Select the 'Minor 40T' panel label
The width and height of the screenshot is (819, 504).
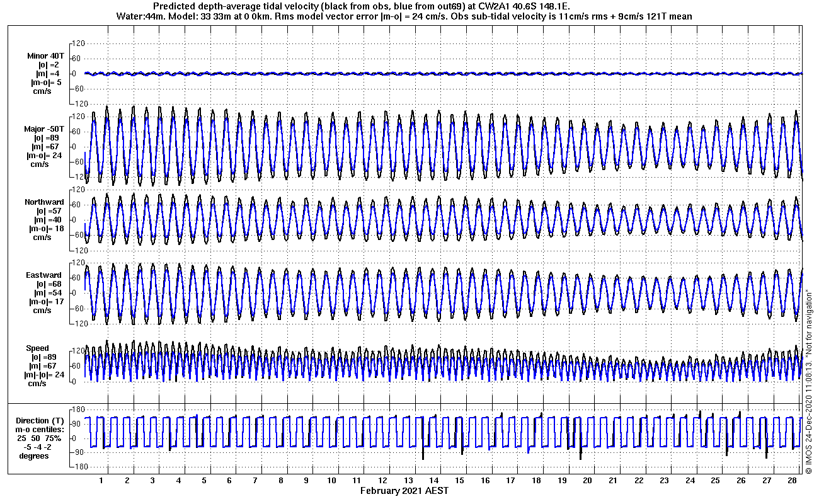pos(45,55)
